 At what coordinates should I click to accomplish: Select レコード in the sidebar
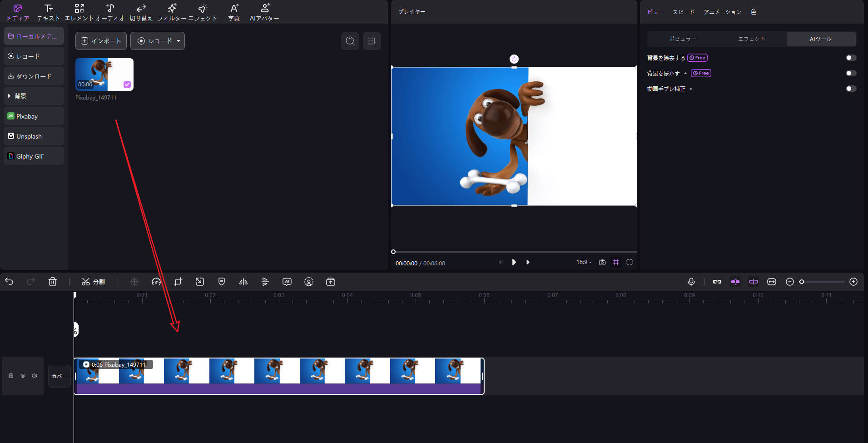pos(34,56)
